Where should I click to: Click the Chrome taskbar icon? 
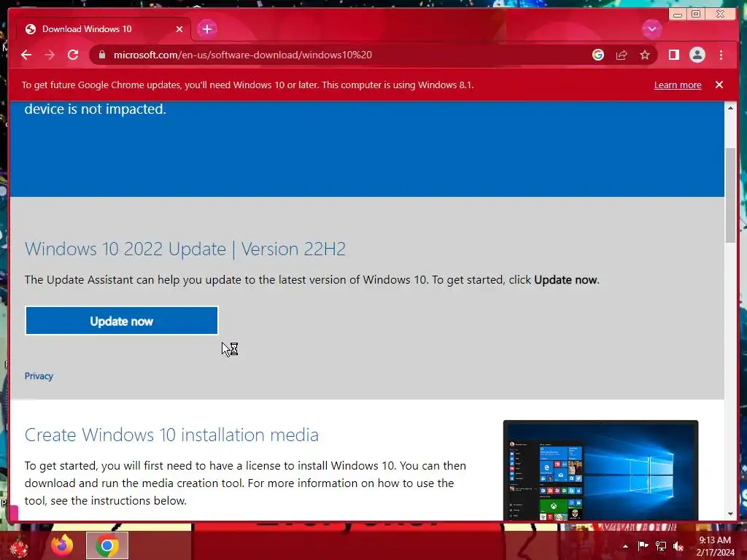point(107,545)
